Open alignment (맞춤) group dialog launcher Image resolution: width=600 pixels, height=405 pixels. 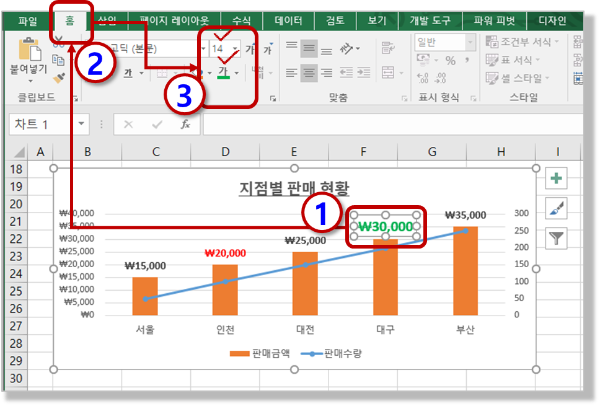[x=404, y=99]
